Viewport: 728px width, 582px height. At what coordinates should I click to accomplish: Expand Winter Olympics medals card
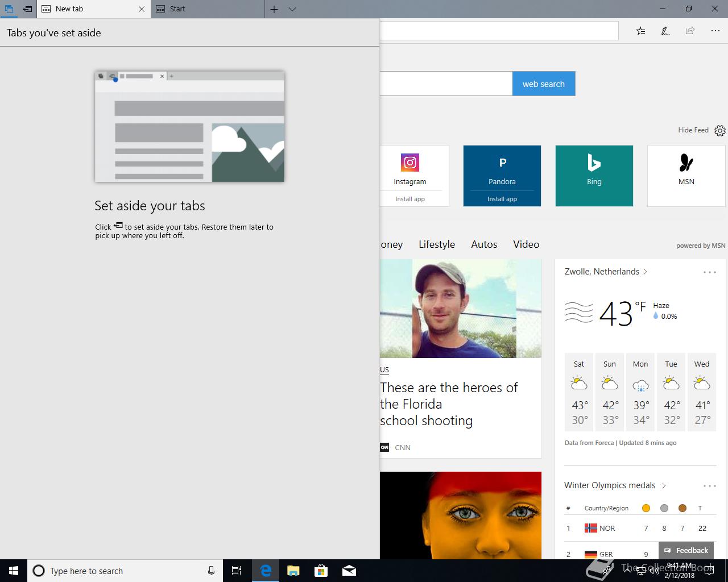[615, 485]
